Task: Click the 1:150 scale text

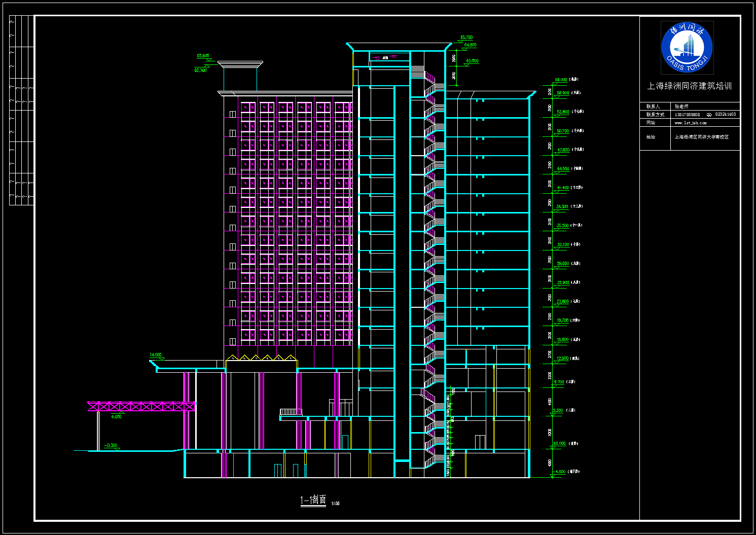Action: (335, 504)
